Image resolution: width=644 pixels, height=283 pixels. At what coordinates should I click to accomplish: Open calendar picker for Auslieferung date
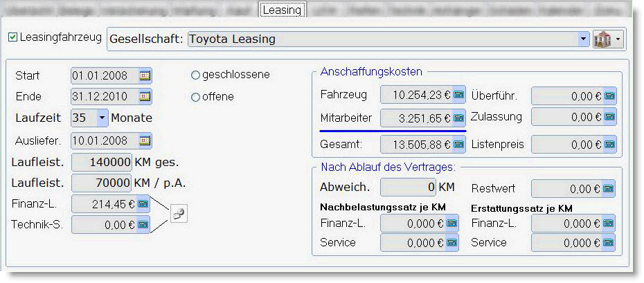coord(145,140)
